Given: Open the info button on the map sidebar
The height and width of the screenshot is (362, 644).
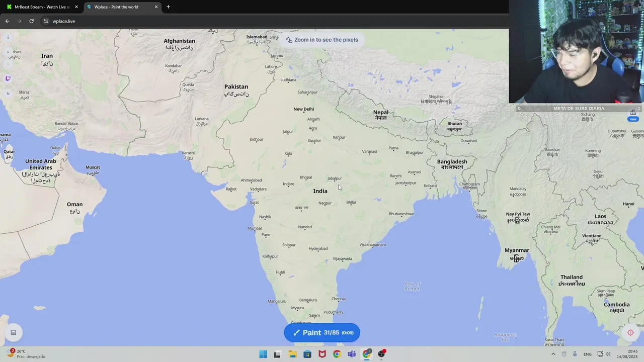Looking at the screenshot, I should click(8, 37).
